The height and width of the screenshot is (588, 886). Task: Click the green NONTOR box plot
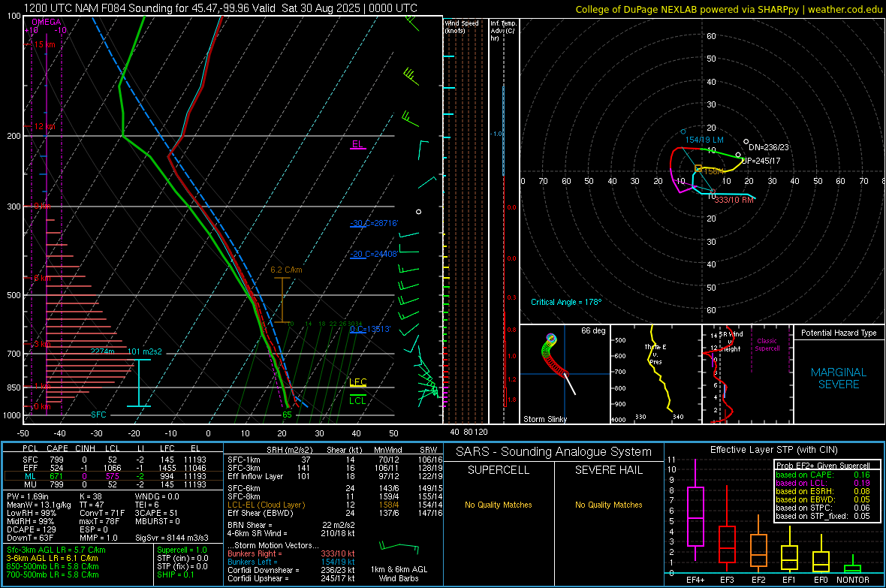pyautogui.click(x=853, y=565)
